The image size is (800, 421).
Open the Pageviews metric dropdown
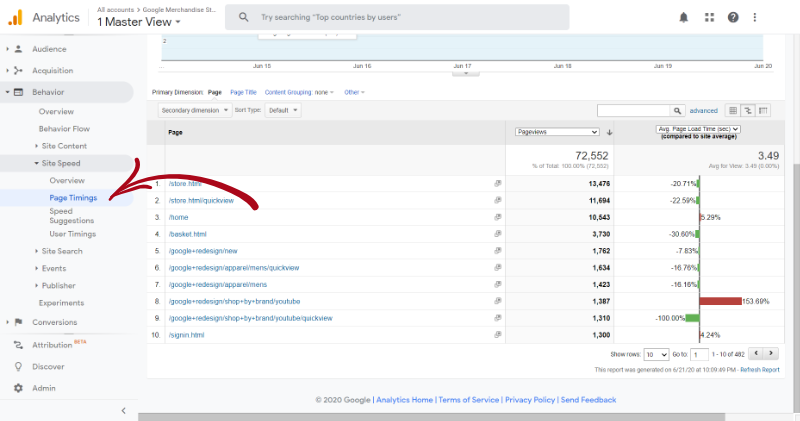click(557, 132)
